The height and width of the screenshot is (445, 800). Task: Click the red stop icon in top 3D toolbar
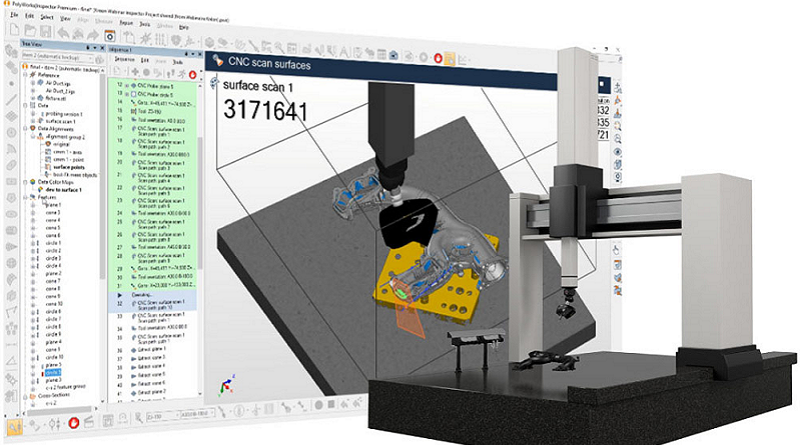(x=438, y=58)
